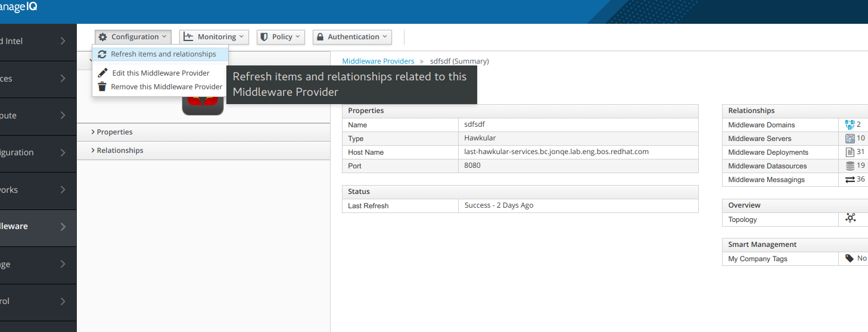Open the Configuration dropdown menu

click(133, 37)
